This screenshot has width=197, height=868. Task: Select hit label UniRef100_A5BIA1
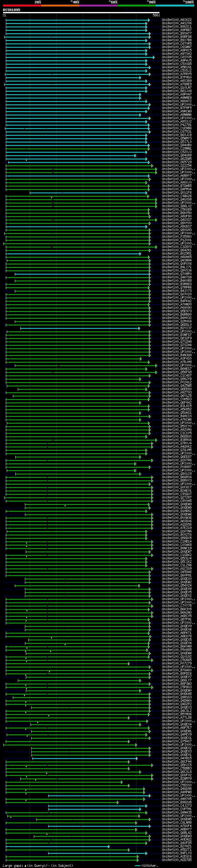(177, 67)
